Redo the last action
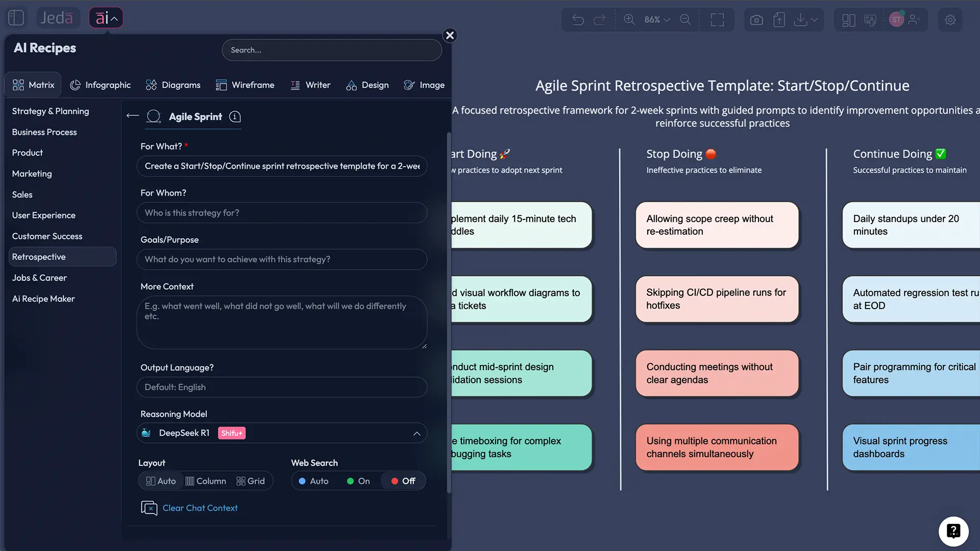The width and height of the screenshot is (980, 551). tap(600, 19)
